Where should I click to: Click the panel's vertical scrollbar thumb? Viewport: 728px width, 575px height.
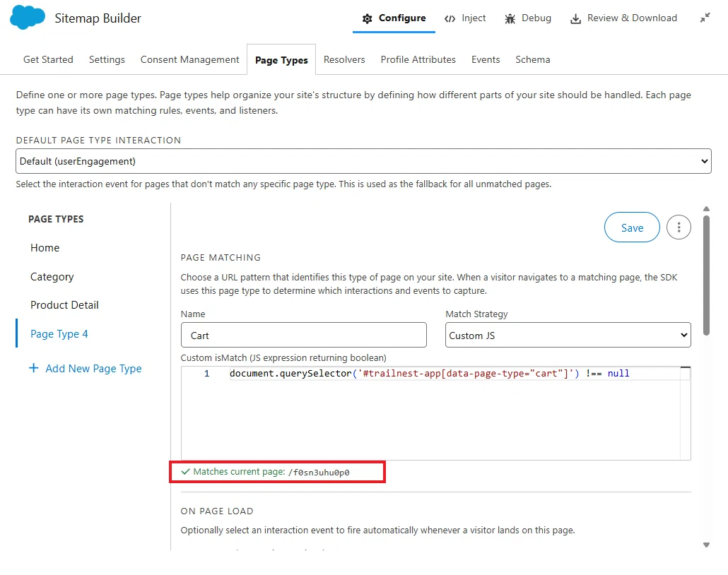(x=706, y=275)
